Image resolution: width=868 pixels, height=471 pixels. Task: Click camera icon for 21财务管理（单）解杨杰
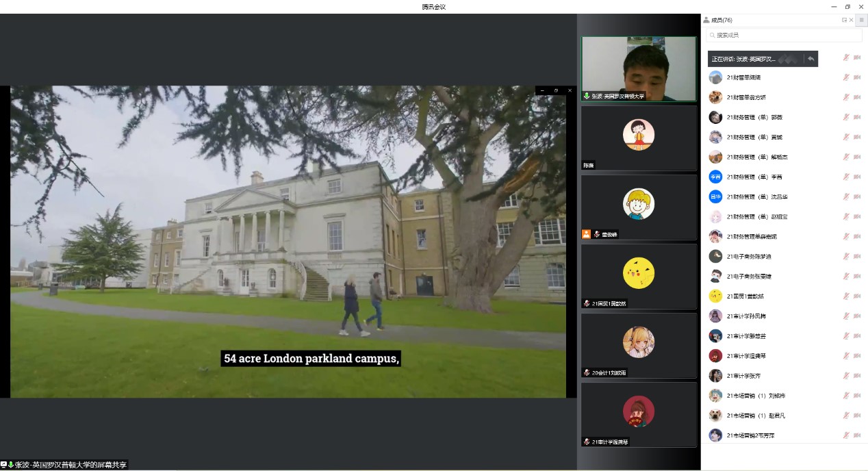(857, 157)
